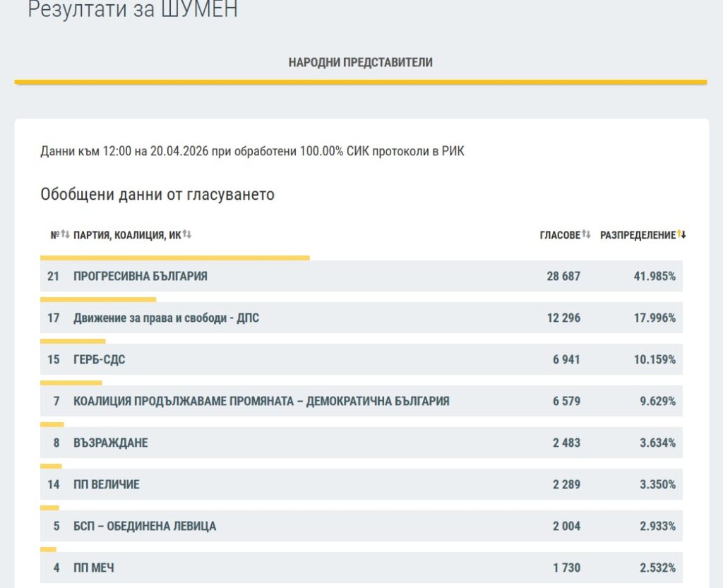This screenshot has height=588, width=723.
Task: Click the ГЕРБ-СДС party name
Action: coord(100,359)
